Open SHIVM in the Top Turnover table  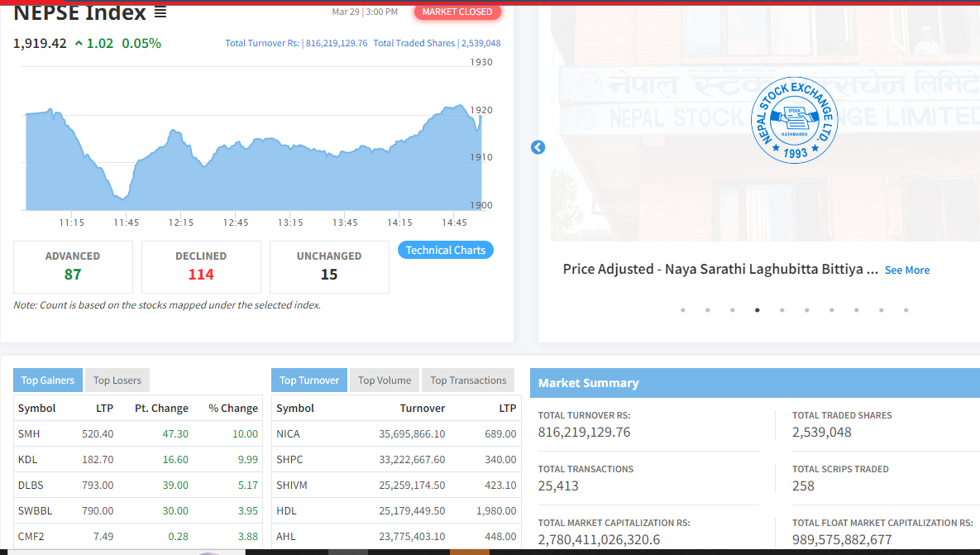pos(292,485)
